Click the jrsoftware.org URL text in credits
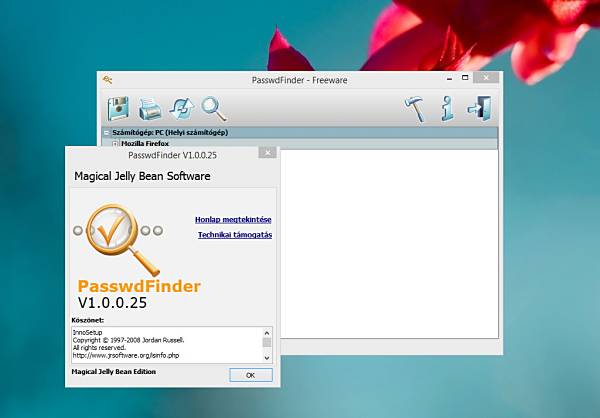 coord(126,356)
